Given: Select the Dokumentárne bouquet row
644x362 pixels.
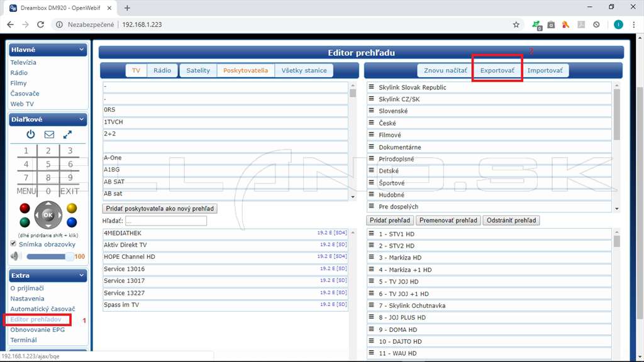Looking at the screenshot, I should click(489, 147).
